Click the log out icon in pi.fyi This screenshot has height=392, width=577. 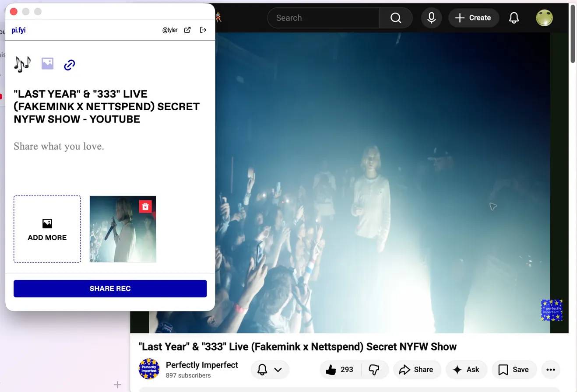[203, 30]
